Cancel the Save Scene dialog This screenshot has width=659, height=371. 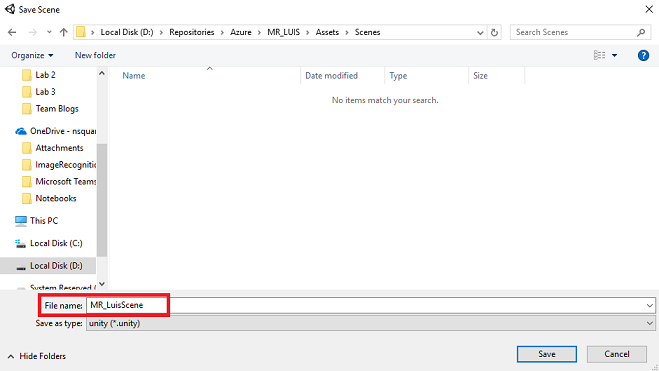coord(617,354)
